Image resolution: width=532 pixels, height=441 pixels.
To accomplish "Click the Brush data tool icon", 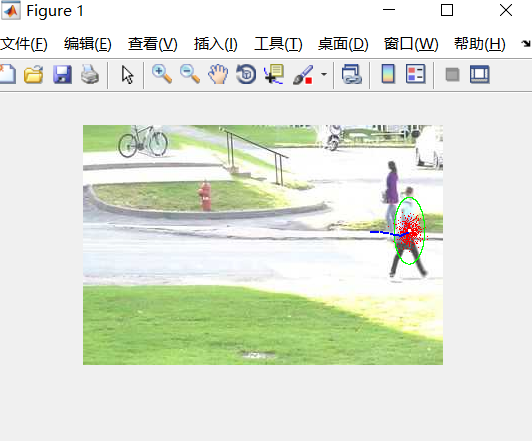I will click(303, 75).
